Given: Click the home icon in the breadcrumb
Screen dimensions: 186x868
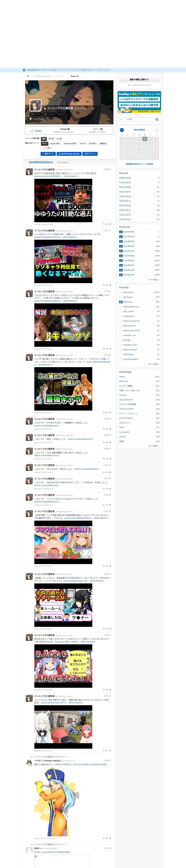Looking at the screenshot, I should coord(28,76).
